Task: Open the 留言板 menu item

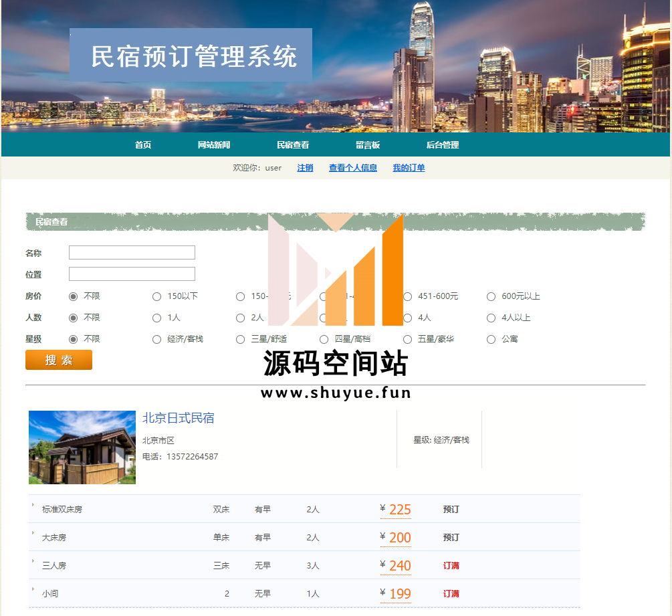Action: click(368, 145)
